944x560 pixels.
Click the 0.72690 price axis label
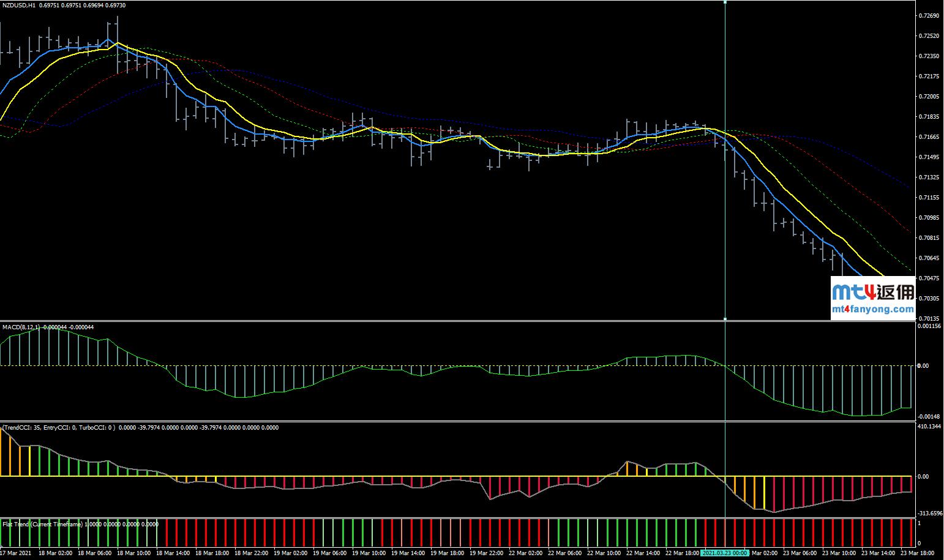pos(929,16)
